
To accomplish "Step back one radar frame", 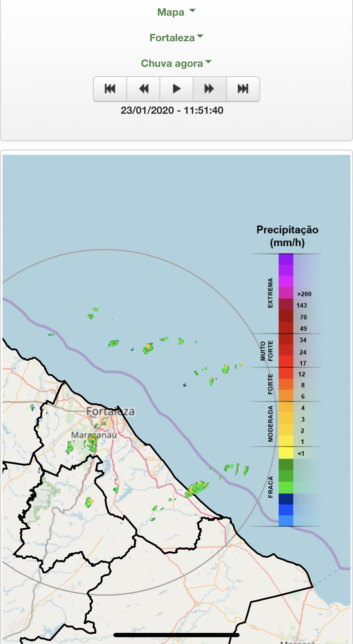I will point(143,89).
